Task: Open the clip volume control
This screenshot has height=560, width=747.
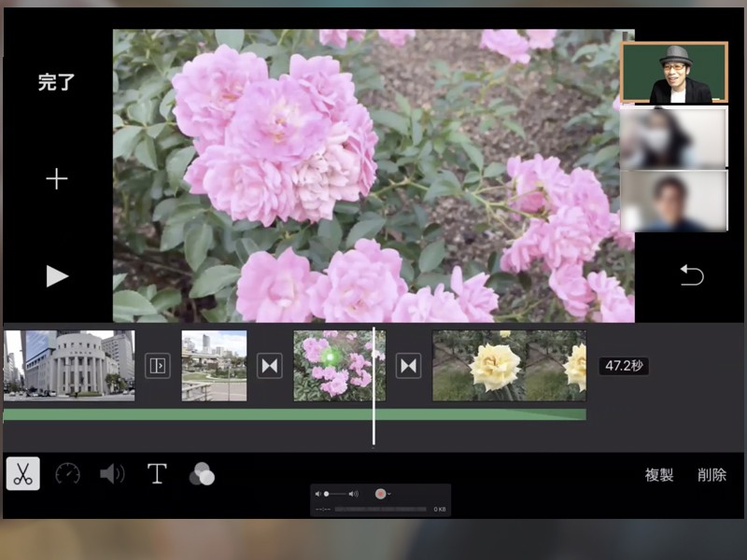Action: 112,474
